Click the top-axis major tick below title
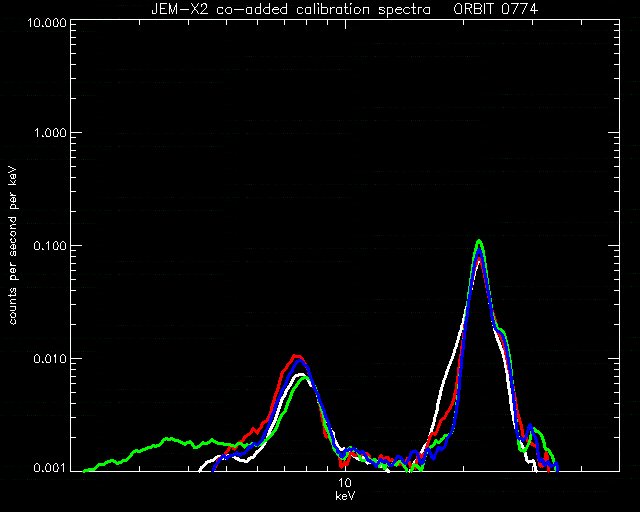 coord(346,24)
